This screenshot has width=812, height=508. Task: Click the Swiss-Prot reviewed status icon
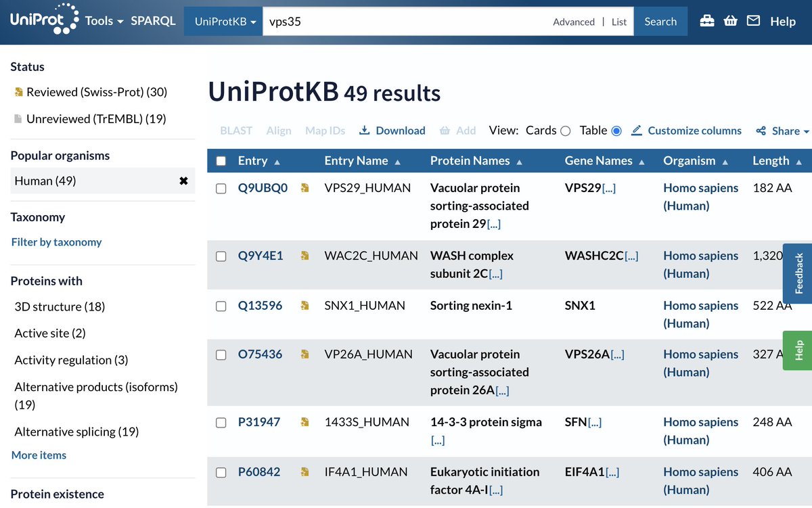click(19, 92)
